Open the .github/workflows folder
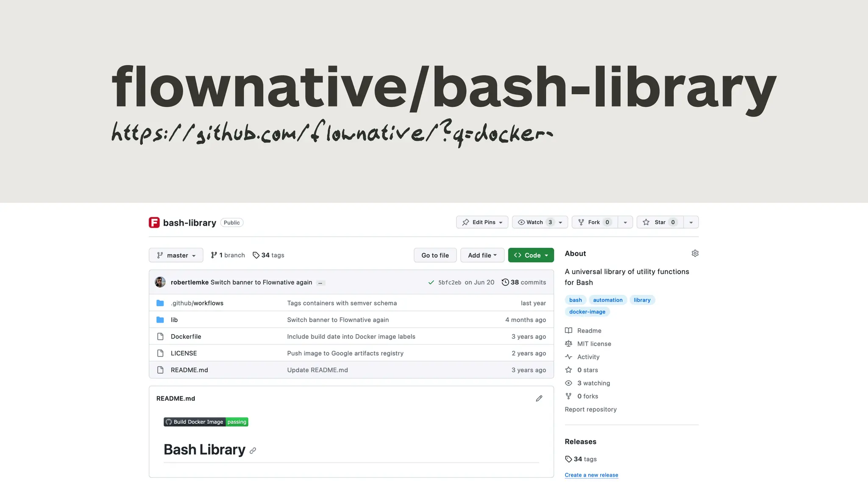 (x=197, y=303)
